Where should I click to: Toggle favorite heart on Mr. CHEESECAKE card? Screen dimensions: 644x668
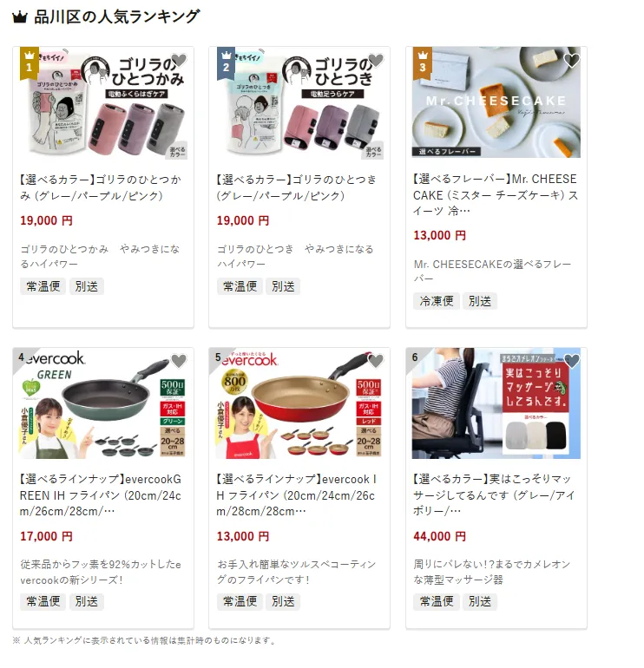tap(572, 61)
